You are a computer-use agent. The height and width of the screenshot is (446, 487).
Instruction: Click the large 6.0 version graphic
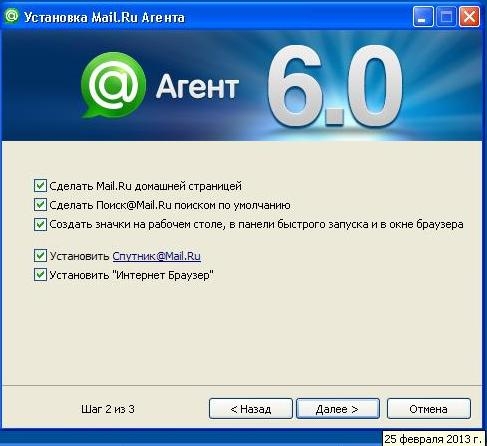[x=335, y=87]
